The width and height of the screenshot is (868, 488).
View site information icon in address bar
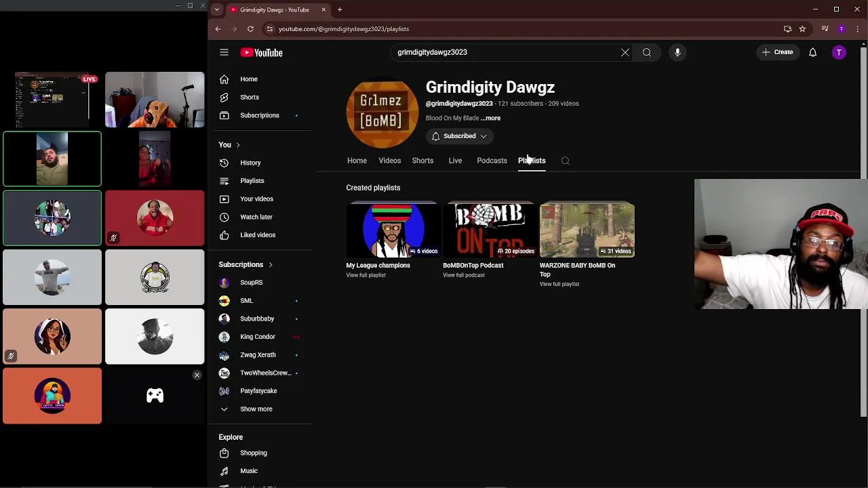click(269, 29)
